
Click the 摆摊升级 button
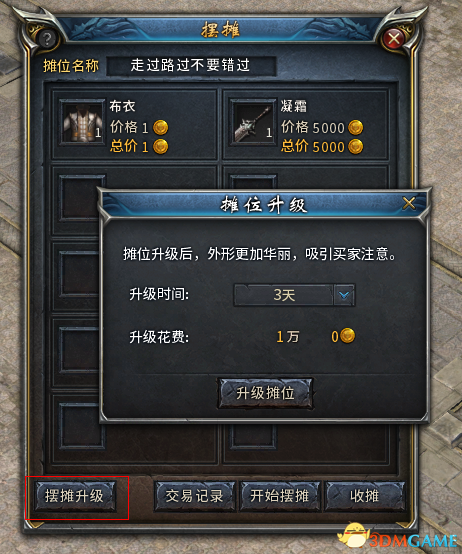[75, 496]
